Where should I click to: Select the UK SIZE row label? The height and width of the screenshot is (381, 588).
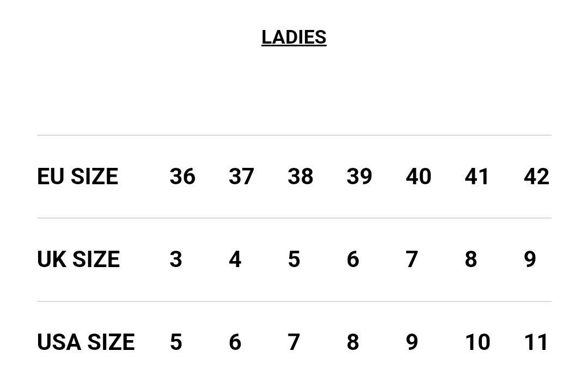[x=78, y=259]
